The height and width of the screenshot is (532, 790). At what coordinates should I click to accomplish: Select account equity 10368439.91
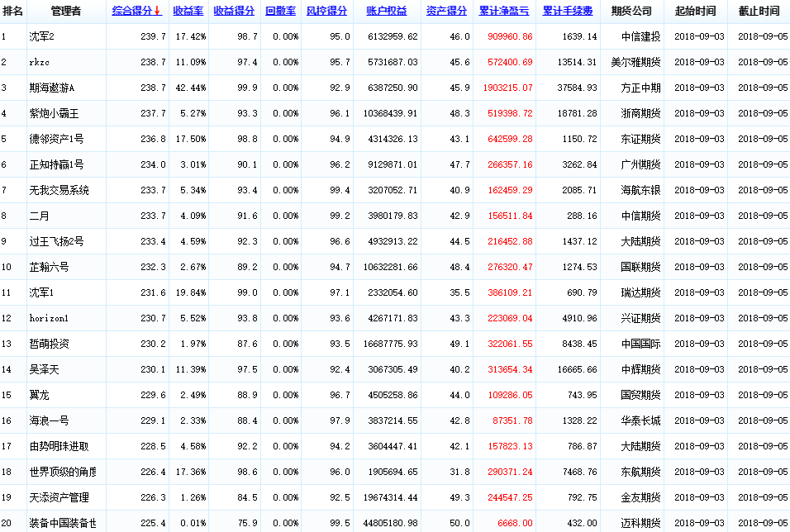point(391,114)
